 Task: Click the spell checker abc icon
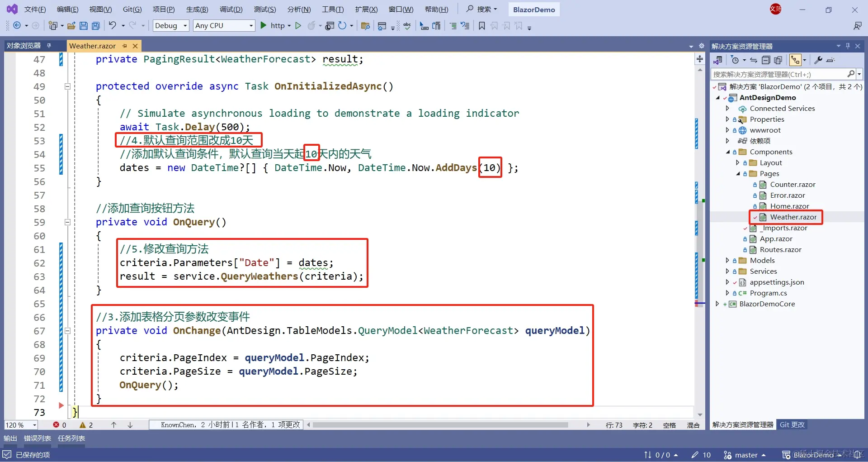click(407, 26)
